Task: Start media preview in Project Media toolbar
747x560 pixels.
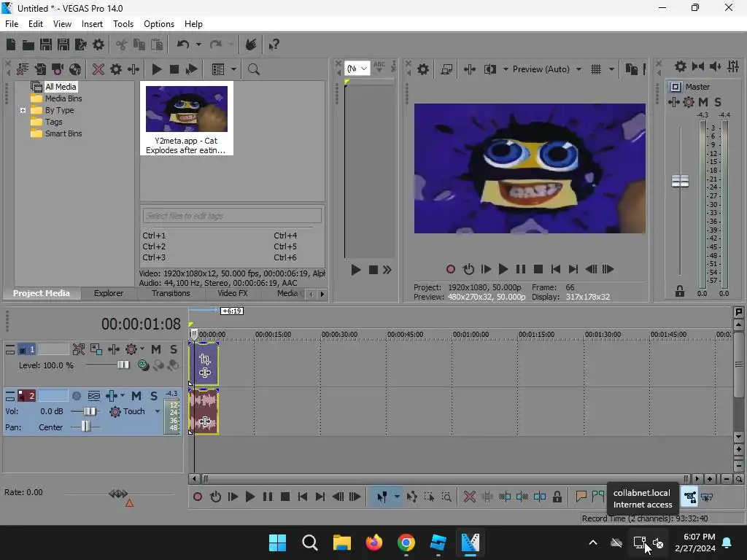Action: point(156,69)
